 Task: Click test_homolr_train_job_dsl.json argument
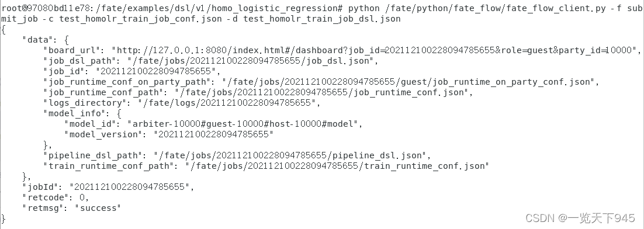(x=322, y=19)
